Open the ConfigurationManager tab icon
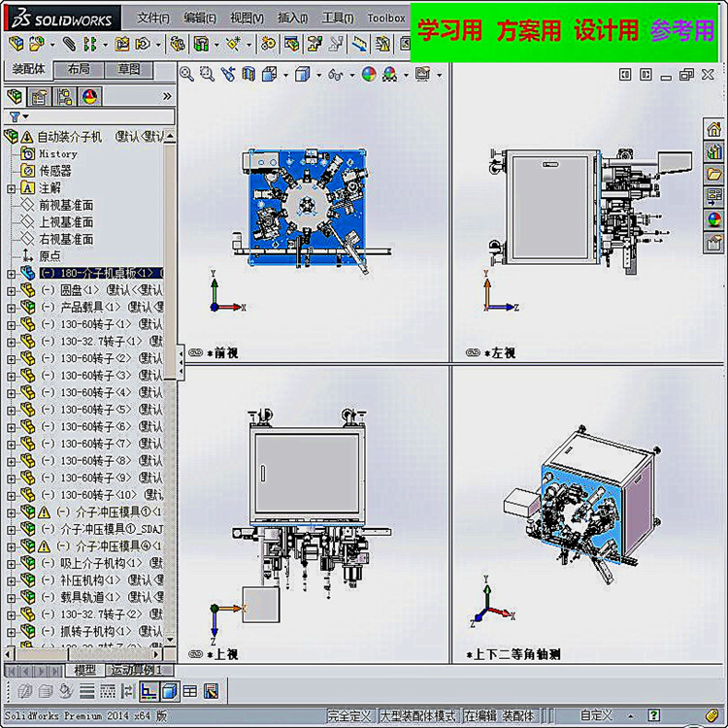Screen dimensions: 728x728 [64, 97]
